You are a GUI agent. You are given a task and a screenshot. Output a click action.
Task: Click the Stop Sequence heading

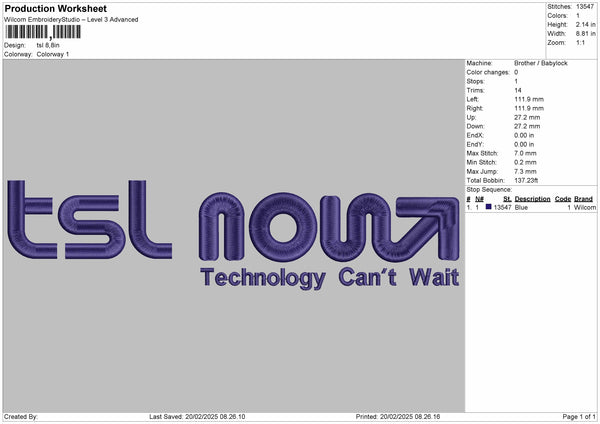pos(489,190)
